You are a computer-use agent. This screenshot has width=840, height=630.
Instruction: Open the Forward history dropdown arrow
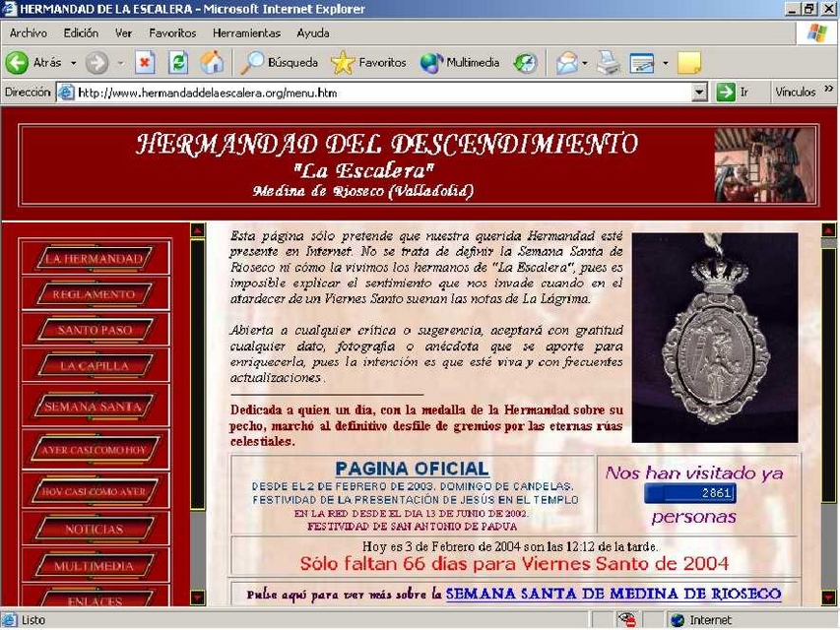pyautogui.click(x=120, y=63)
